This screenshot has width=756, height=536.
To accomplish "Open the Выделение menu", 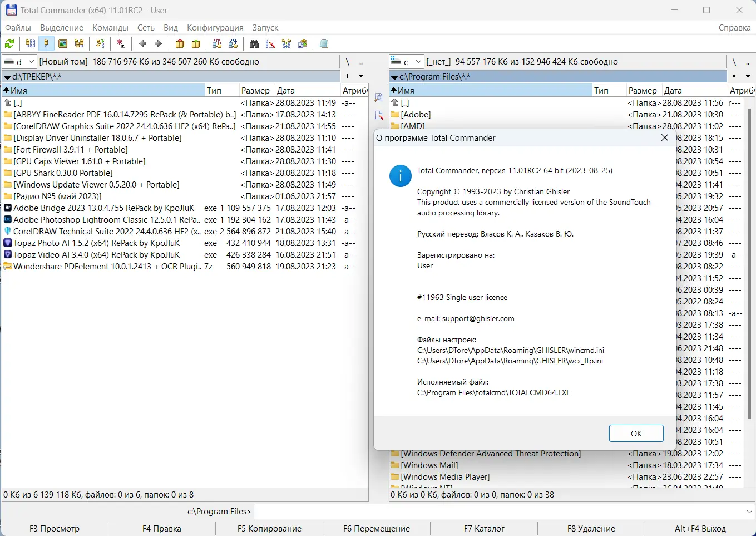I will (62, 28).
